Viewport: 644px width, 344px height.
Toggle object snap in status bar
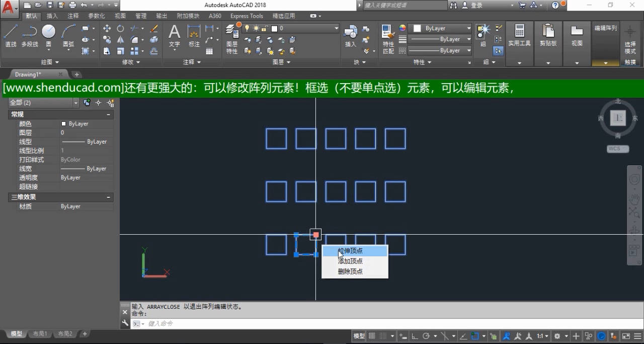tap(475, 336)
